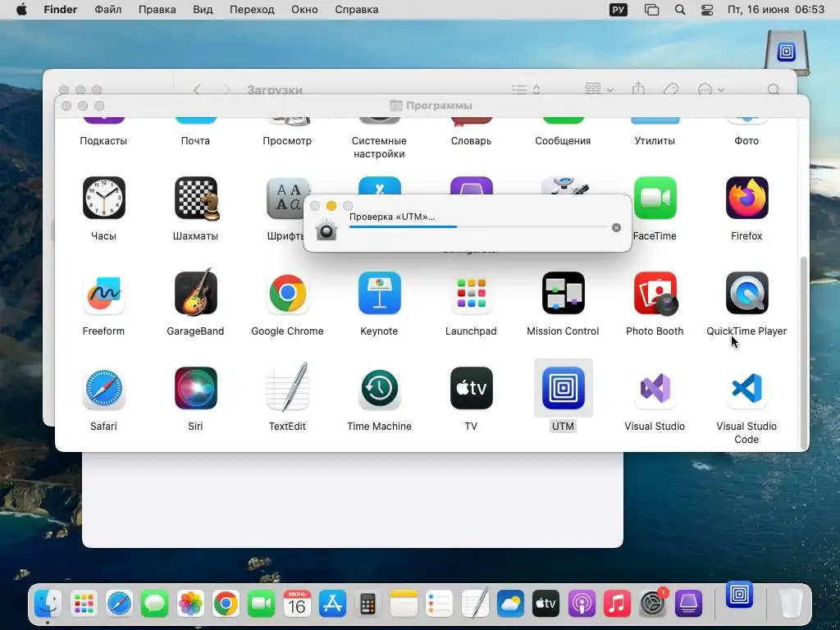Select Google Chrome in Programs window

288,293
